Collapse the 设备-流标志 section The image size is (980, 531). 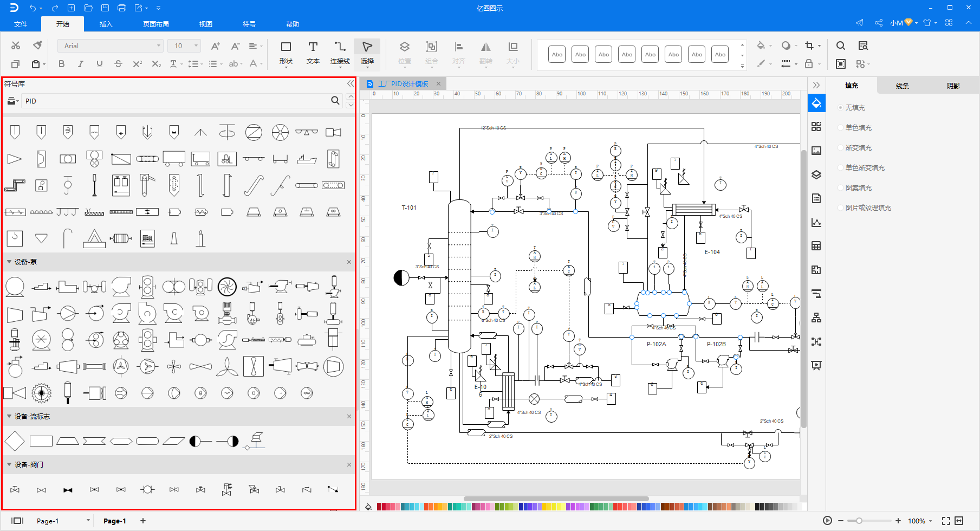9,416
